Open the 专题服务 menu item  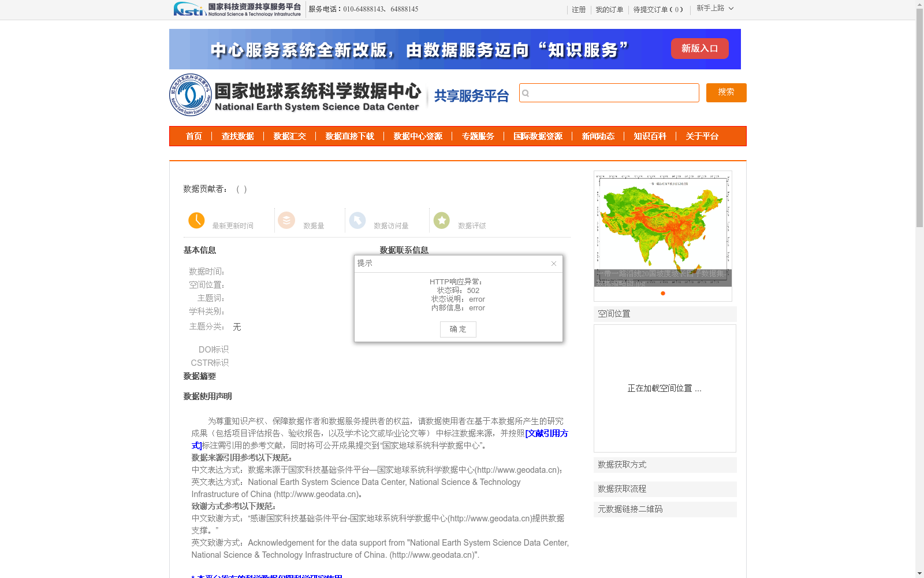478,136
